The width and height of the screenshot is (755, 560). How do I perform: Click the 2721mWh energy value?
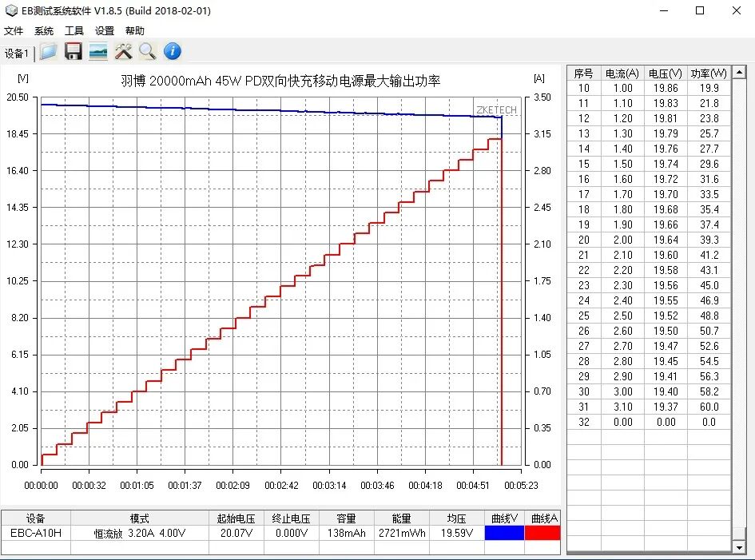(x=402, y=533)
